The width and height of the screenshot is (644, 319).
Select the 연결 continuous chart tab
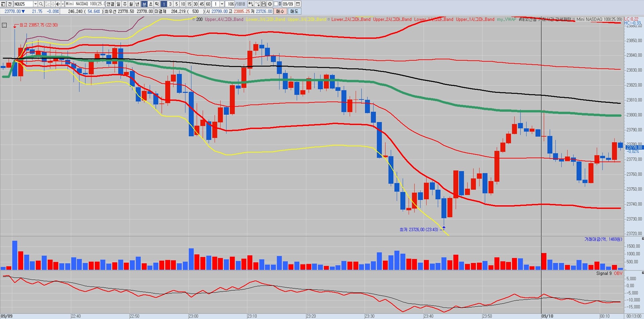[x=110, y=4]
